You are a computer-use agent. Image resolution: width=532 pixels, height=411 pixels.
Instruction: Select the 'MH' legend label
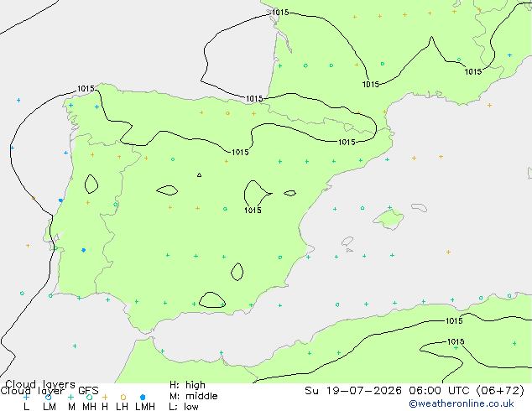coord(89,406)
